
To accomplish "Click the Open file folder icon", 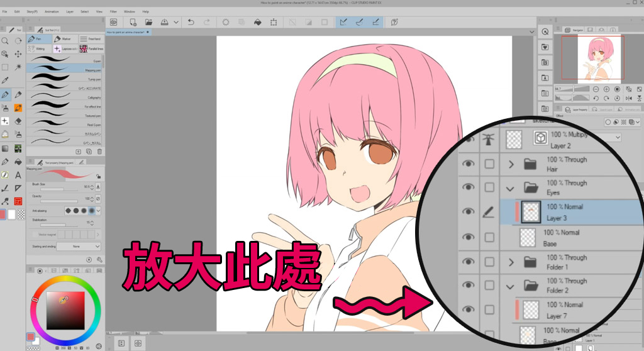I will tap(148, 22).
